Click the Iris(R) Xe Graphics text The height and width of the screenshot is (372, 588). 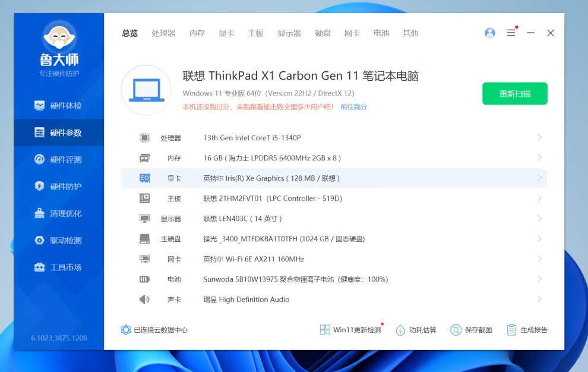tap(271, 178)
